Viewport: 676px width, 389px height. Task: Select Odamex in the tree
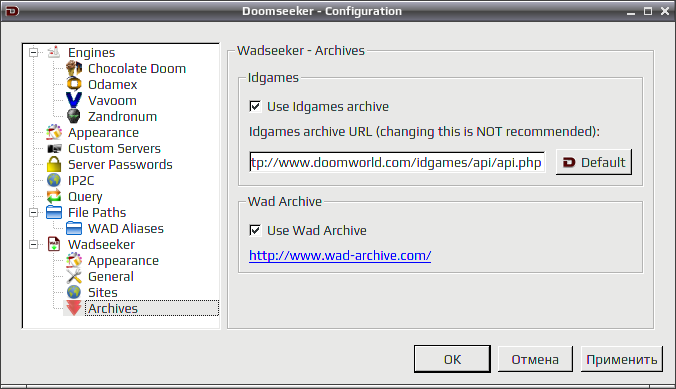tap(113, 84)
